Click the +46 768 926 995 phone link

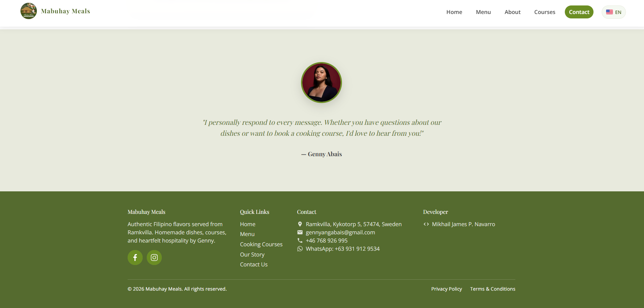[327, 240]
